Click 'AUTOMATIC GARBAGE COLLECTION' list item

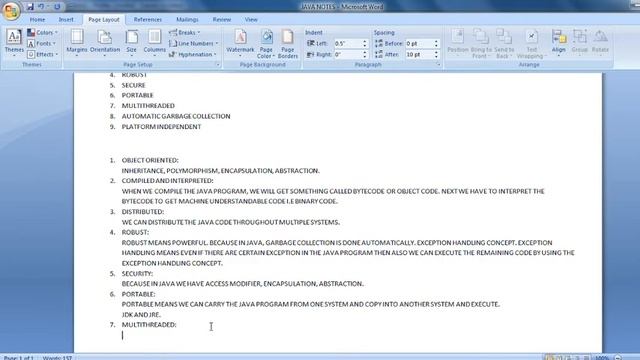point(176,116)
